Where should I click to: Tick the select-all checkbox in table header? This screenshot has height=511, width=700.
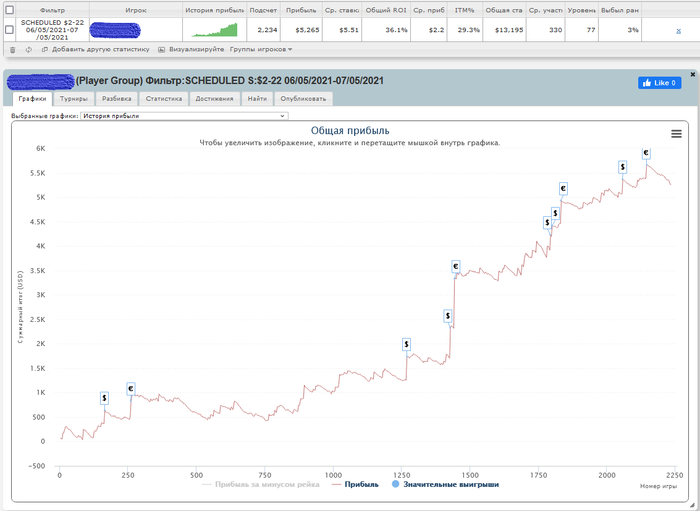click(x=9, y=10)
